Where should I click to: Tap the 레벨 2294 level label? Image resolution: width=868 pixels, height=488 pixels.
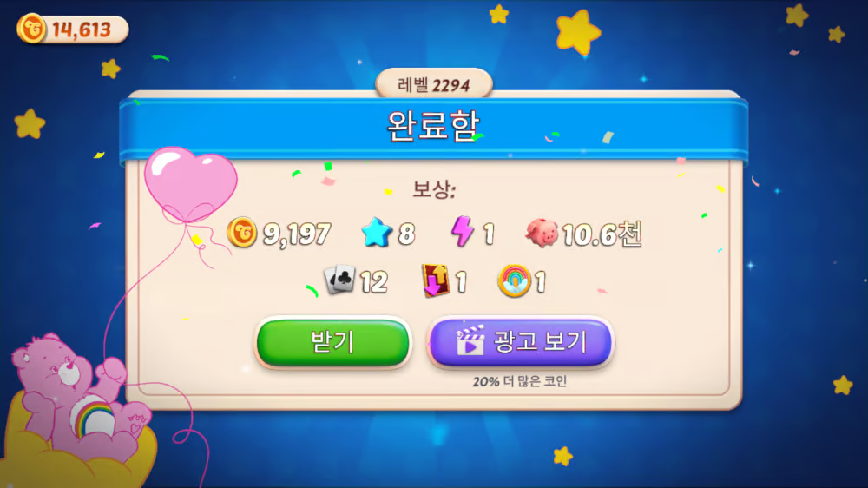tap(433, 85)
